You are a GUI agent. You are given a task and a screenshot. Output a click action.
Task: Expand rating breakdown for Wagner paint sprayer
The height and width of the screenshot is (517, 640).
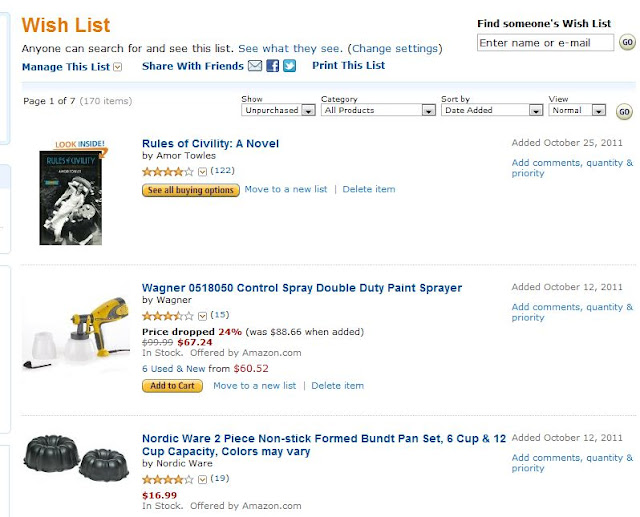[203, 315]
